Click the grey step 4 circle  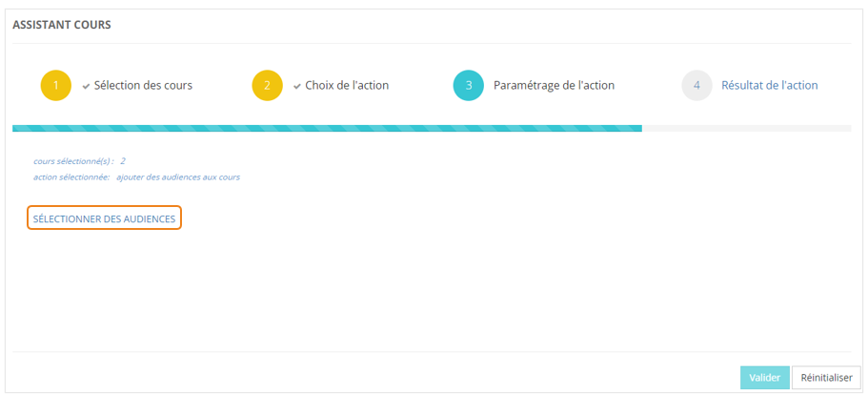click(x=697, y=86)
